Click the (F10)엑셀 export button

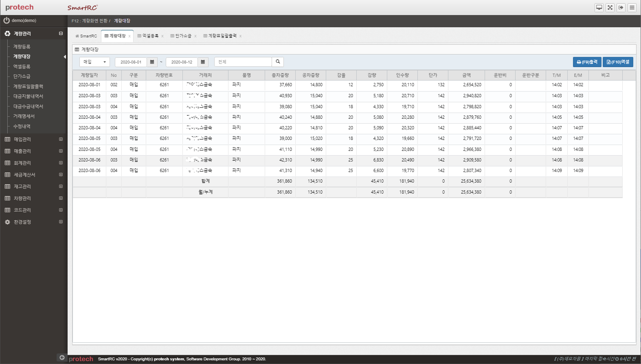[618, 62]
